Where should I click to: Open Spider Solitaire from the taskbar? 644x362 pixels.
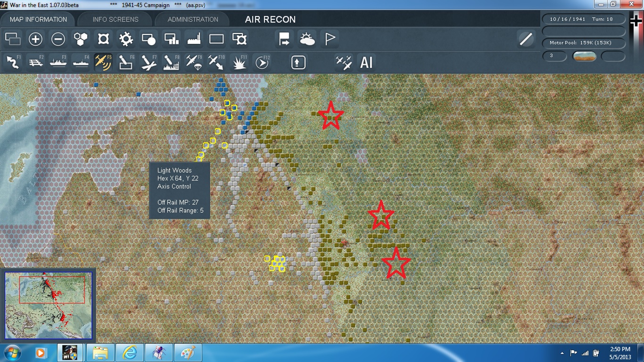(x=159, y=353)
